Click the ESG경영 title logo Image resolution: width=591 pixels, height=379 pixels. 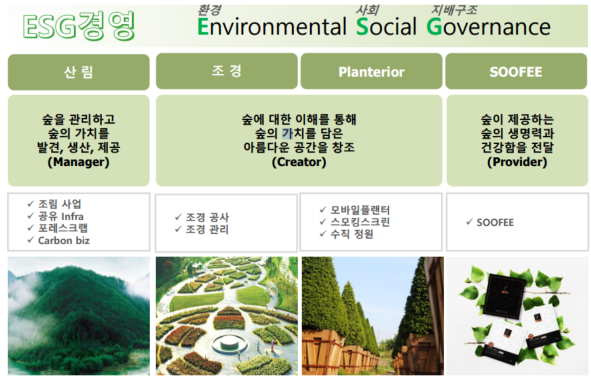pos(78,26)
